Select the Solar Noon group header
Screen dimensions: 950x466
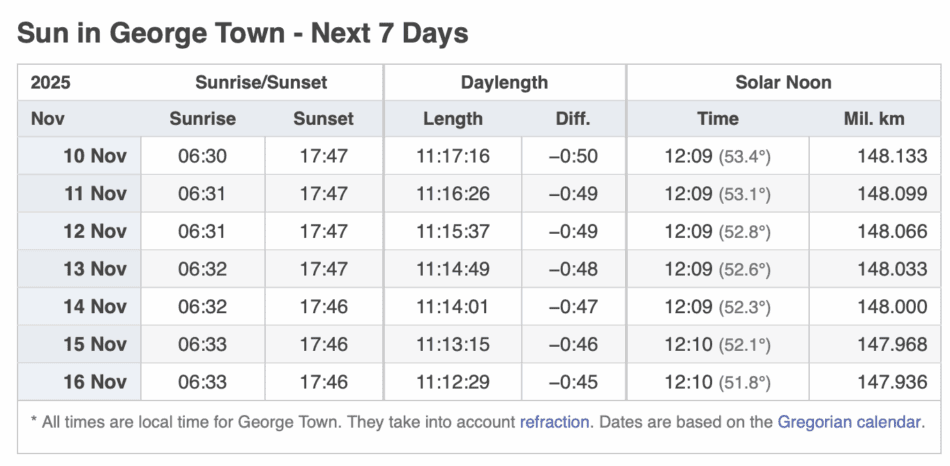(x=783, y=83)
